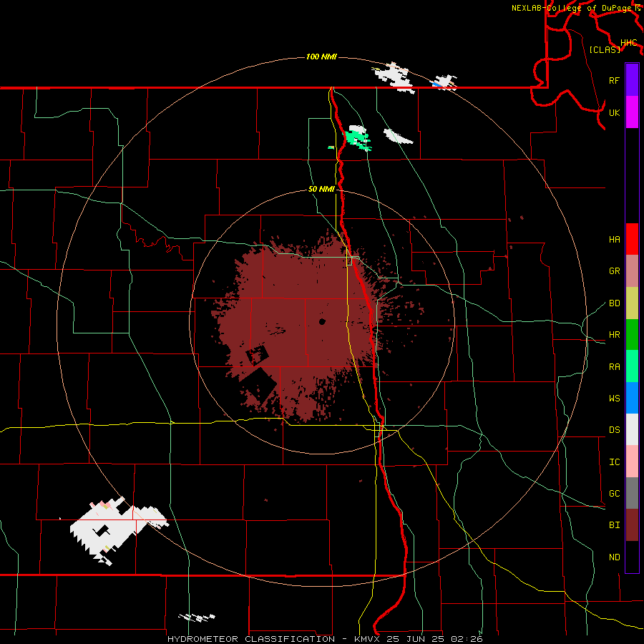Click the GR salmon color swatch

coord(632,271)
